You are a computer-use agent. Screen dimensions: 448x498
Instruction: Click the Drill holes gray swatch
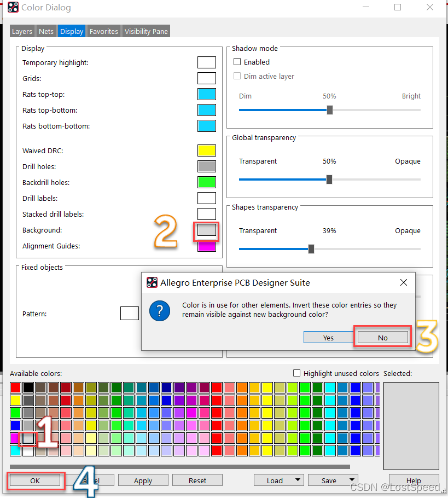tap(206, 166)
